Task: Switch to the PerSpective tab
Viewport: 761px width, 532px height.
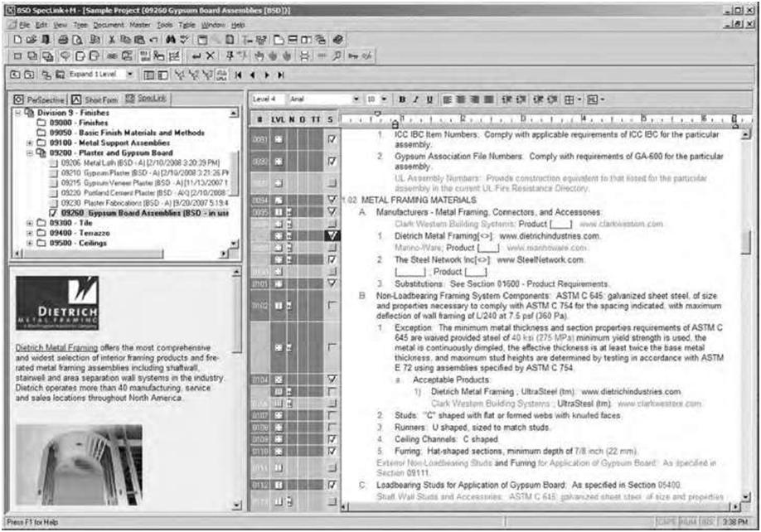Action: 39,99
